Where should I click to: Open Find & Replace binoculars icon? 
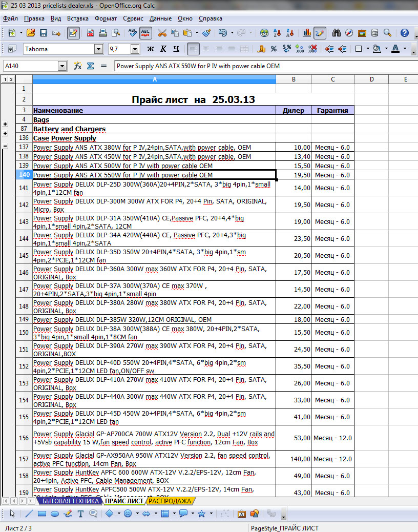pos(337,33)
